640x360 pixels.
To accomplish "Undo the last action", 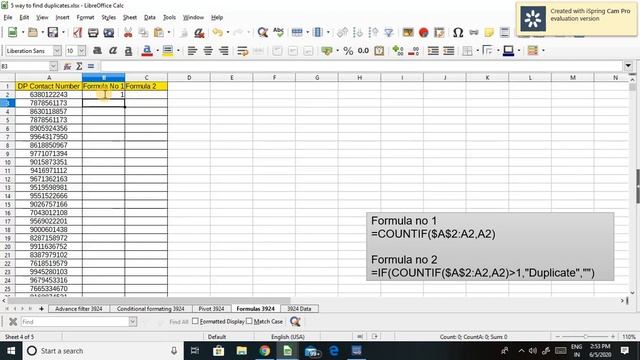I will pos(218,32).
